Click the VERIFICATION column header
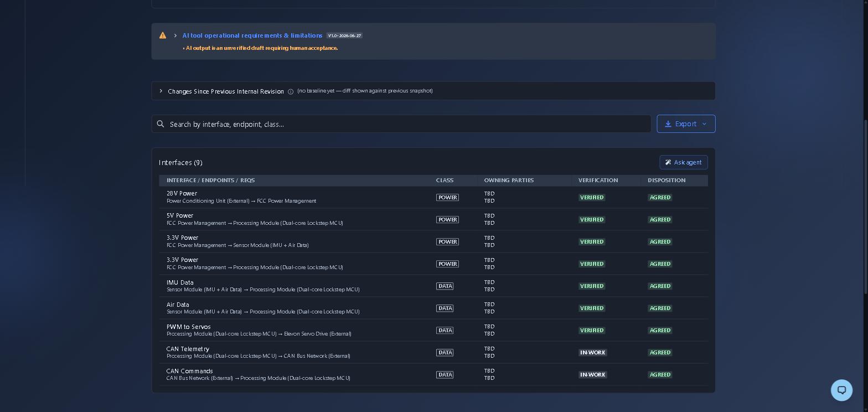Viewport: 868px width, 412px height. click(x=598, y=181)
